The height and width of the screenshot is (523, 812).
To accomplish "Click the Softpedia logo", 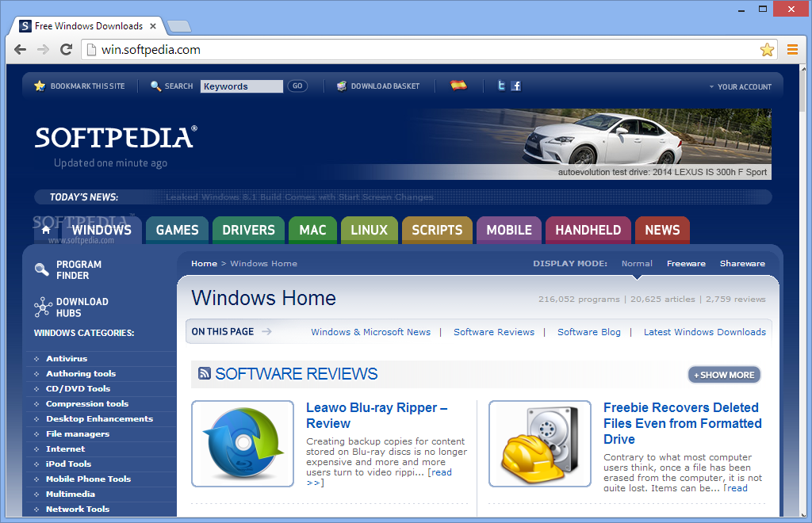I will [x=116, y=138].
